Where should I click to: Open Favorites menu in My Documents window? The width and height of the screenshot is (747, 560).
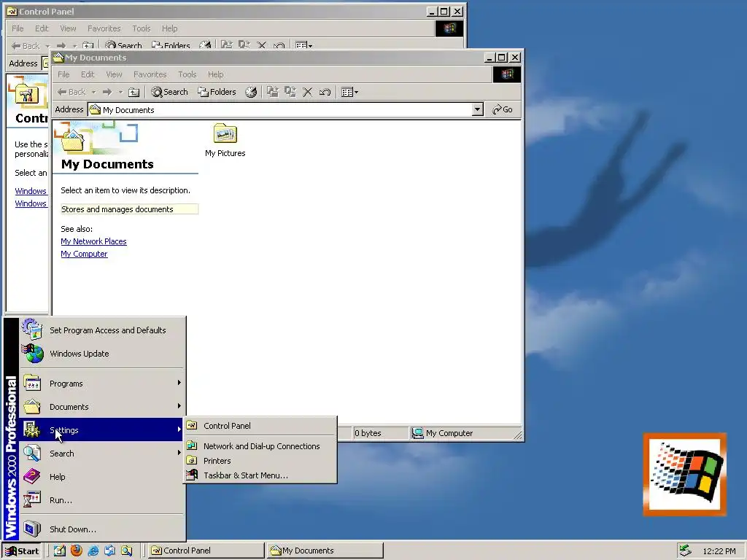150,74
